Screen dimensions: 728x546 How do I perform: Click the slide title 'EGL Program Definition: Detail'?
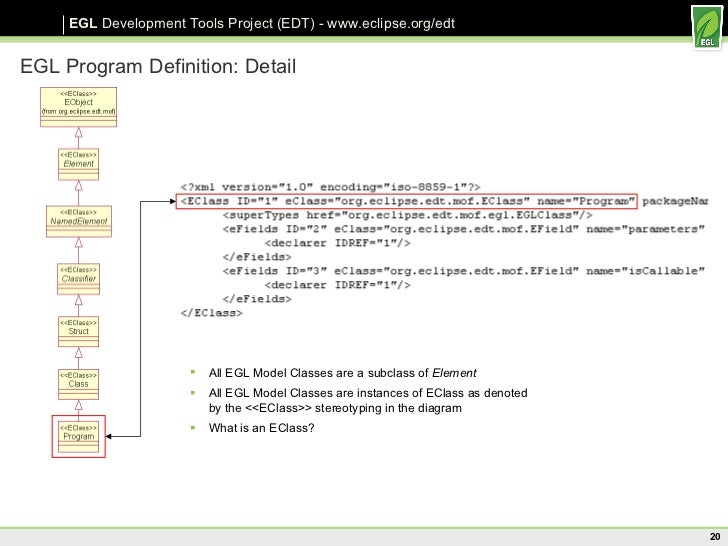(x=158, y=66)
